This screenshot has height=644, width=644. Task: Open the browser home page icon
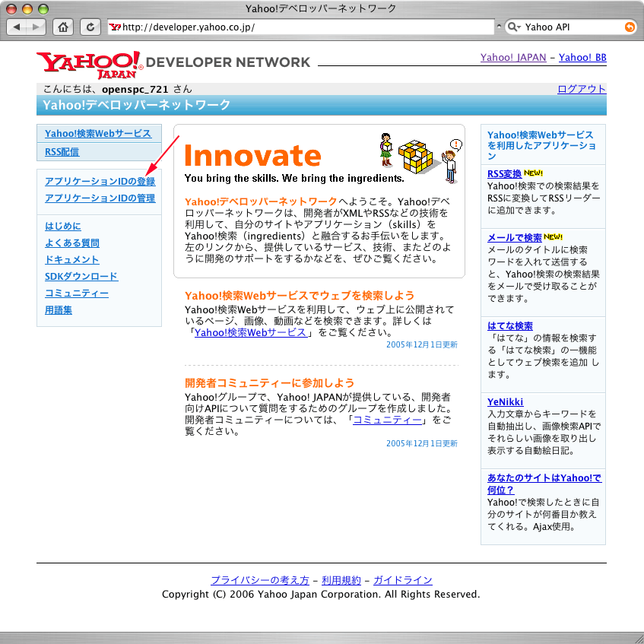pyautogui.click(x=63, y=27)
